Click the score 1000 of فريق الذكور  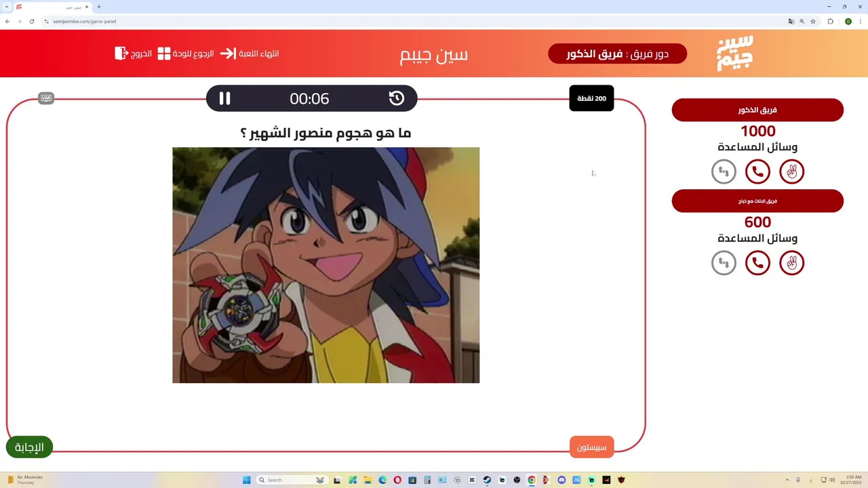coord(757,131)
